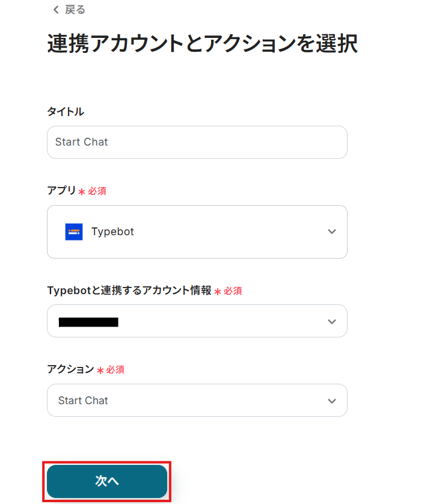The height and width of the screenshot is (504, 445).
Task: Click the タイトル field label
Action: [66, 111]
